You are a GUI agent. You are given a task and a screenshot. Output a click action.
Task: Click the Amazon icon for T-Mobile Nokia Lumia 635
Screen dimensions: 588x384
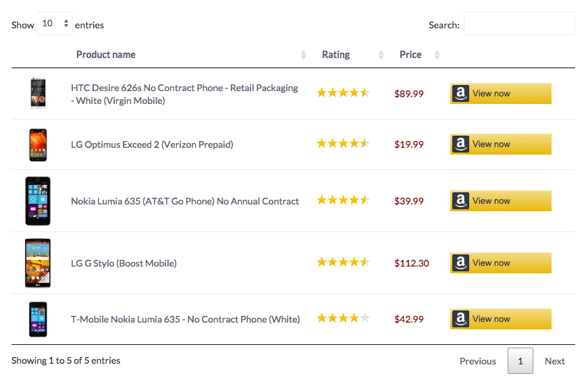[x=461, y=319]
